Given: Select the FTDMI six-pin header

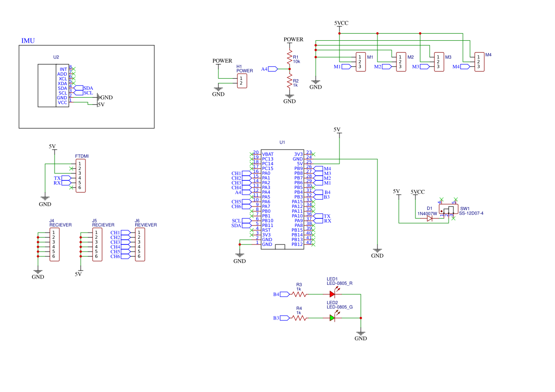Looking at the screenshot, I should click(x=79, y=175).
